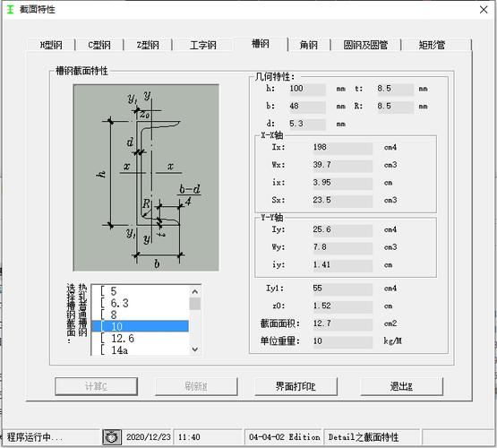The width and height of the screenshot is (497, 448).
Task: Click the t value field showing 8.5
Action: (395, 89)
